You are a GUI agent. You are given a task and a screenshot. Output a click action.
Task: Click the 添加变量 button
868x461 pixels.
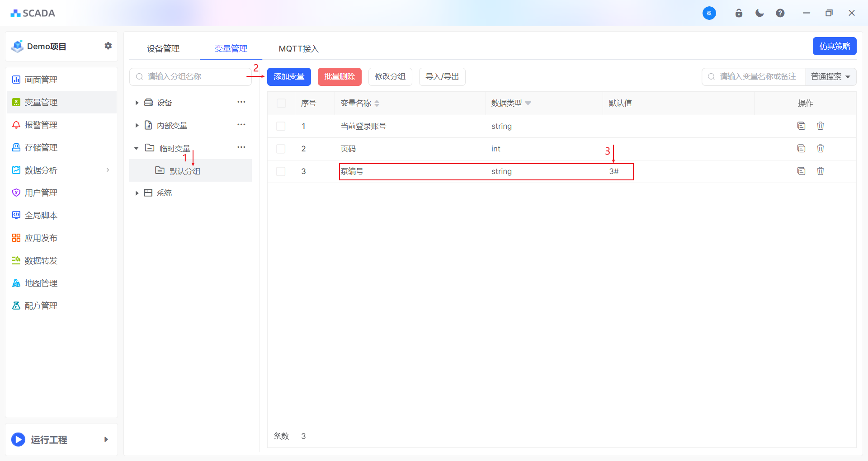click(289, 77)
